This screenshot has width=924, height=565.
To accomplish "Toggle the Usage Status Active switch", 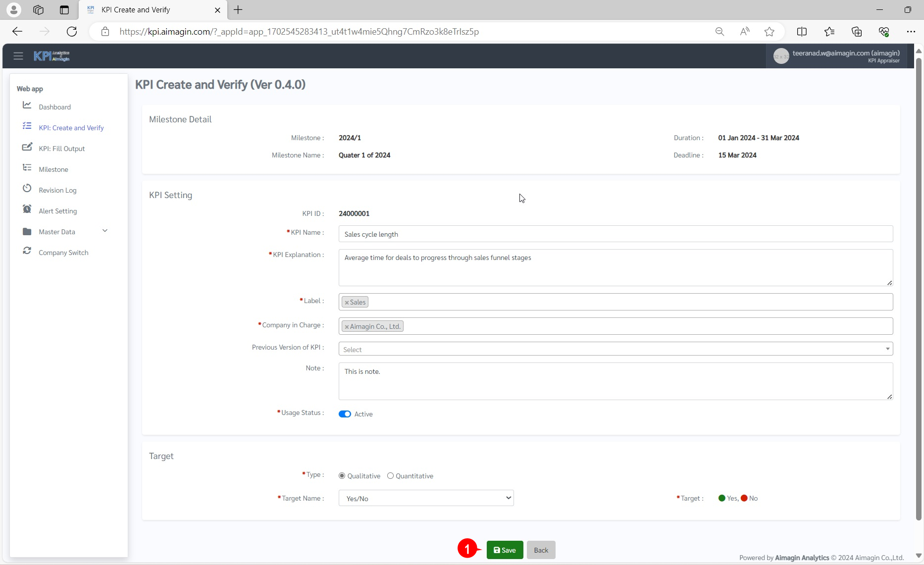I will (x=345, y=414).
